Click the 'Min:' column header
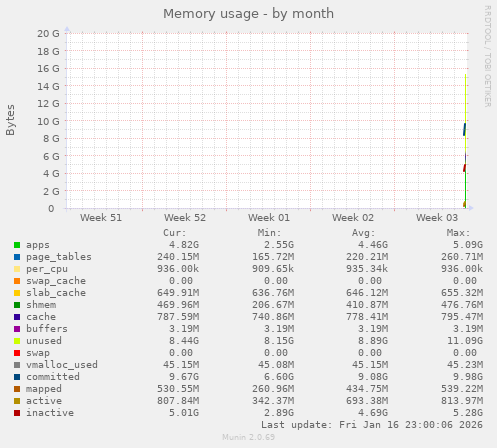 [269, 233]
